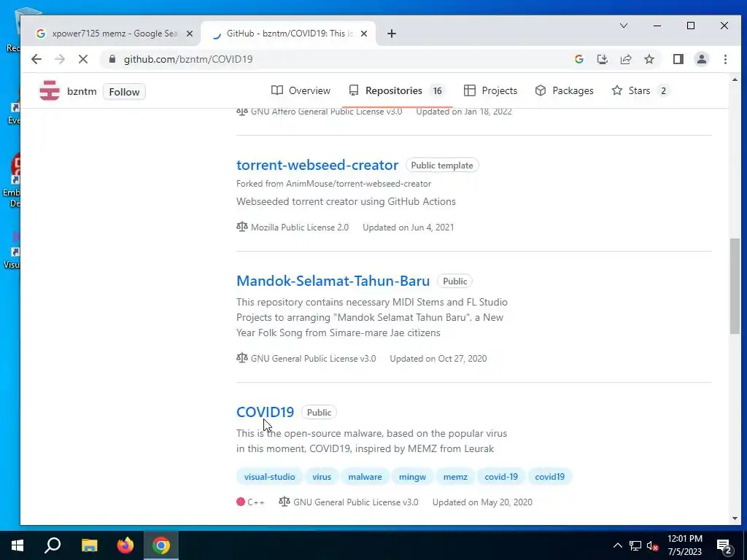Viewport: 747px width, 560px height.
Task: Share this page icon
Action: point(625,59)
